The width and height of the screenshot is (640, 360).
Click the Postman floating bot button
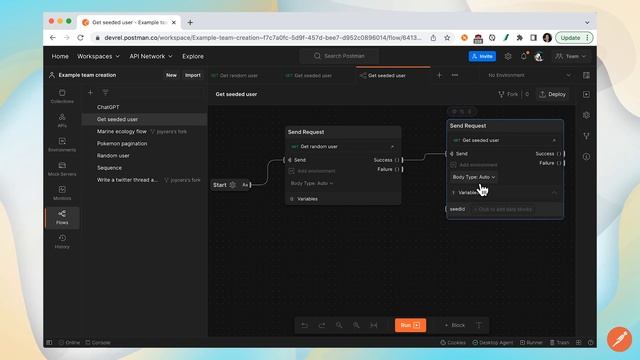pos(619,339)
